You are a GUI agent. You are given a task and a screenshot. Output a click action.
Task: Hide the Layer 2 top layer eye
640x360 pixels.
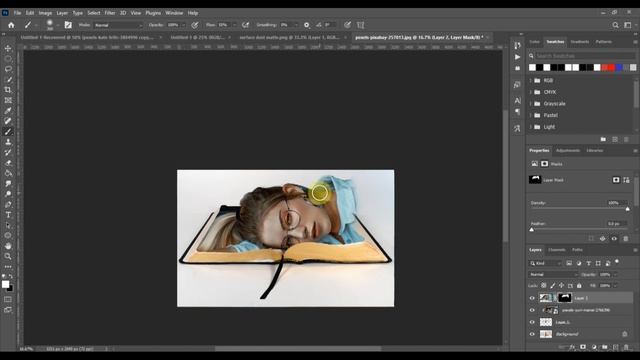point(532,298)
